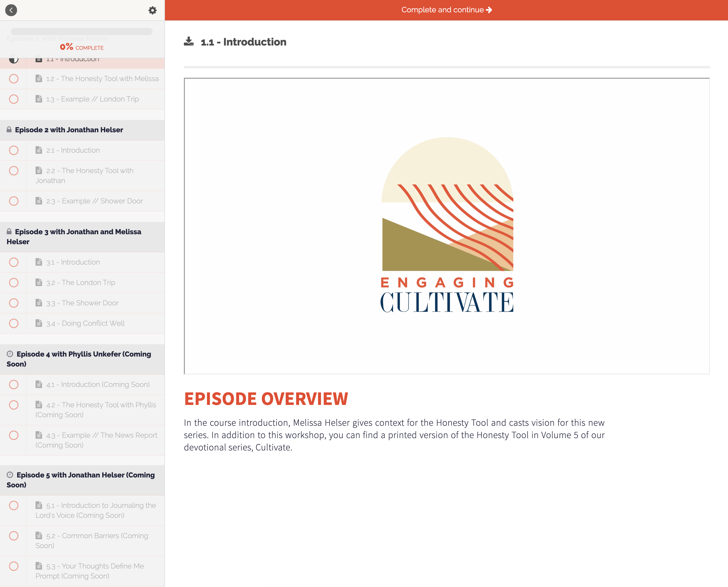Toggle completion circle for 3.4 Doing Conflict Well
Viewport: 728px width, 587px height.
(x=14, y=323)
